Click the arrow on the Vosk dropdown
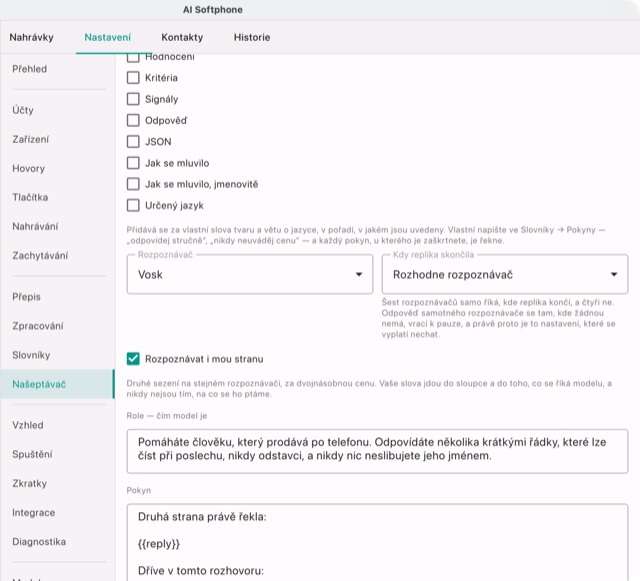The height and width of the screenshot is (581, 640). [359, 274]
